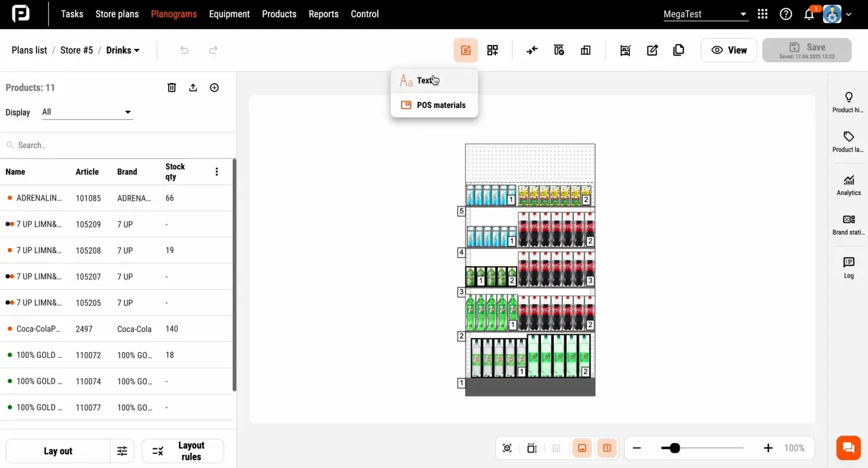This screenshot has width=868, height=468.
Task: Toggle shelf numbering display in bottom toolbar
Action: click(607, 448)
